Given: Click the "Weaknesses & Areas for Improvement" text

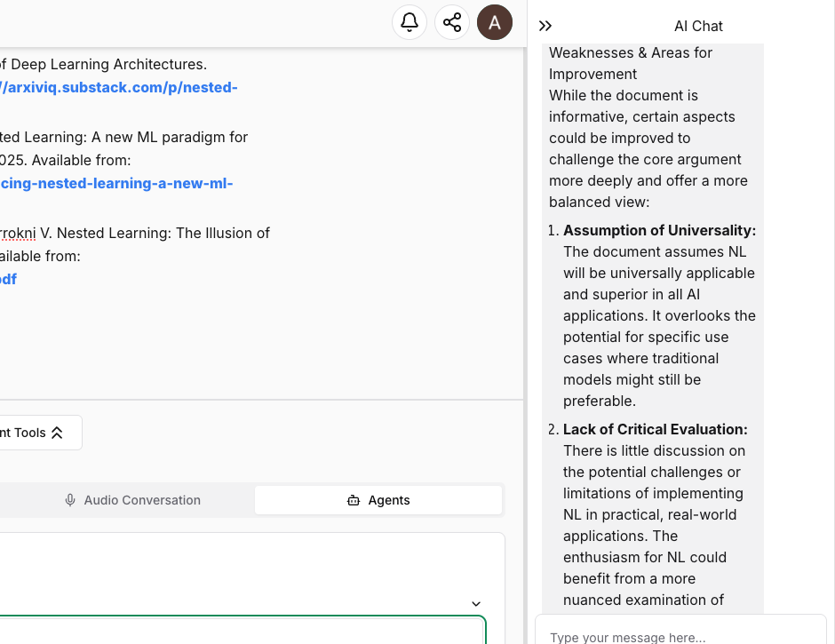Looking at the screenshot, I should click(631, 63).
